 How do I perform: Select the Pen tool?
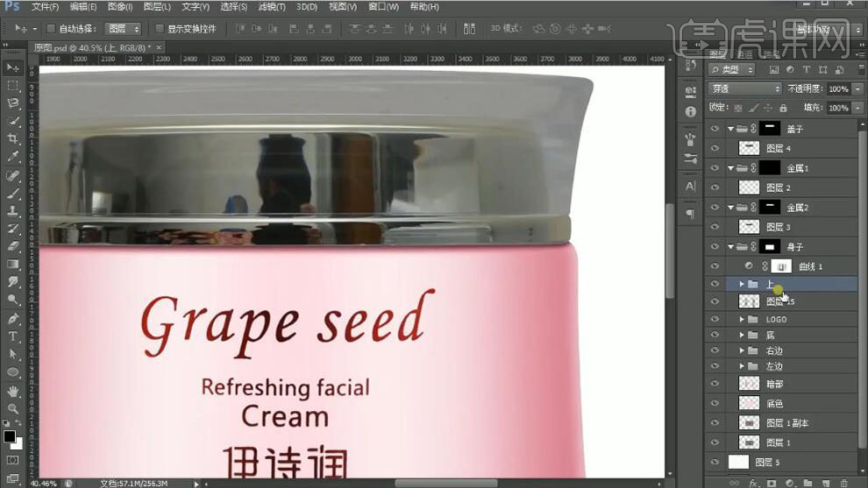point(13,318)
